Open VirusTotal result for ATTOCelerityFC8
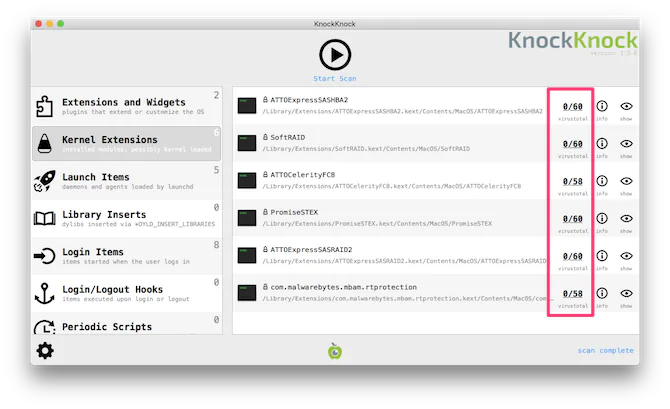The height and width of the screenshot is (409, 670). 573,181
